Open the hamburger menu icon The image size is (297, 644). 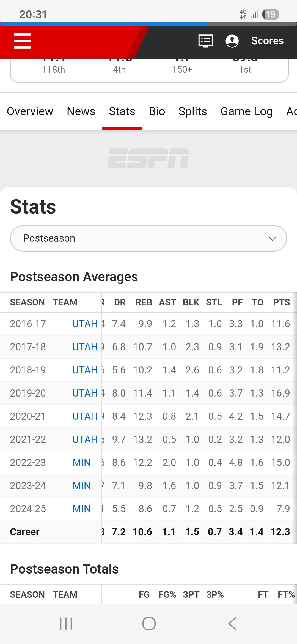coord(22,41)
